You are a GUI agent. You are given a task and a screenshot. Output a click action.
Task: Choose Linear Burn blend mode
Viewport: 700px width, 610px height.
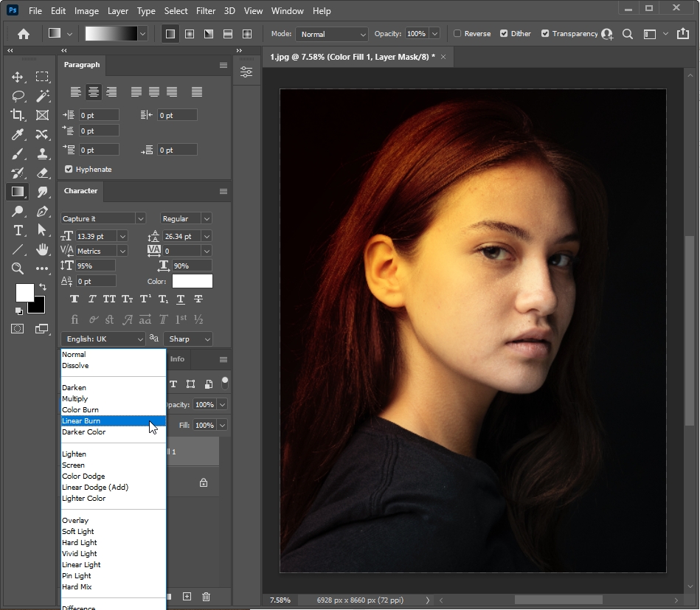coord(81,421)
